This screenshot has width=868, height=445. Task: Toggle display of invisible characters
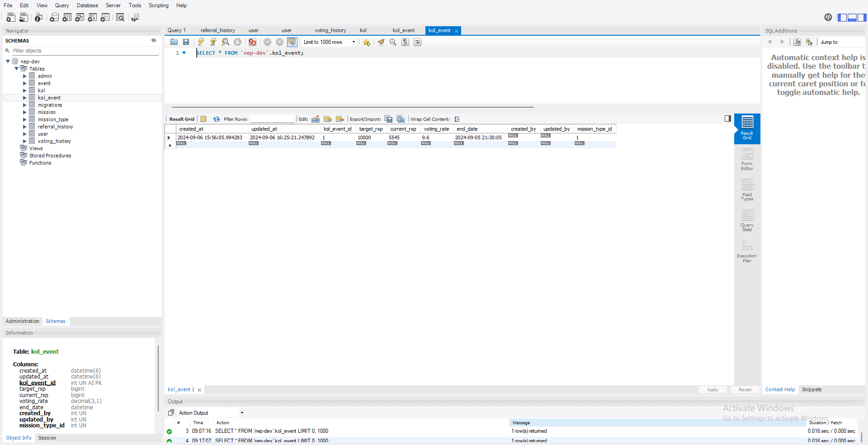(406, 42)
